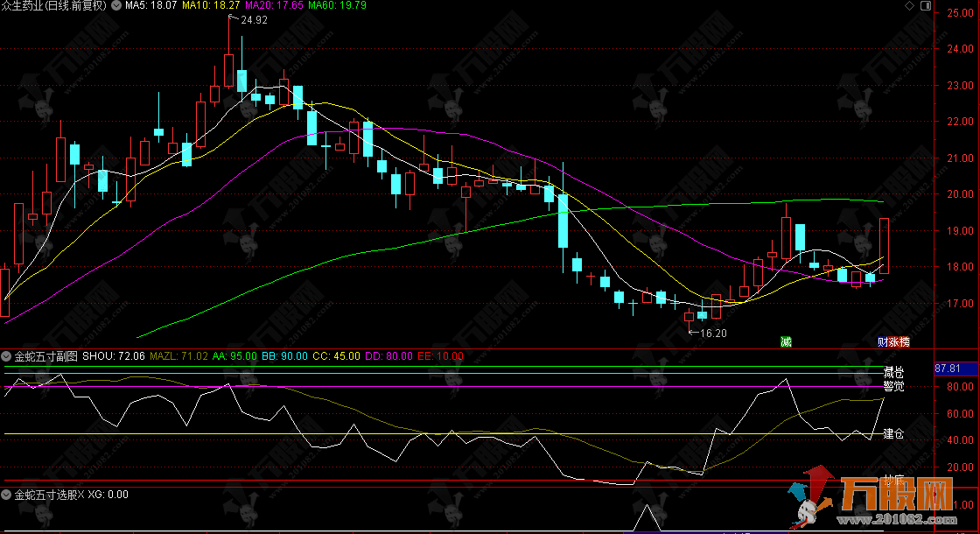This screenshot has width=980, height=534.
Task: Click the 建仓 level label
Action: tap(892, 433)
